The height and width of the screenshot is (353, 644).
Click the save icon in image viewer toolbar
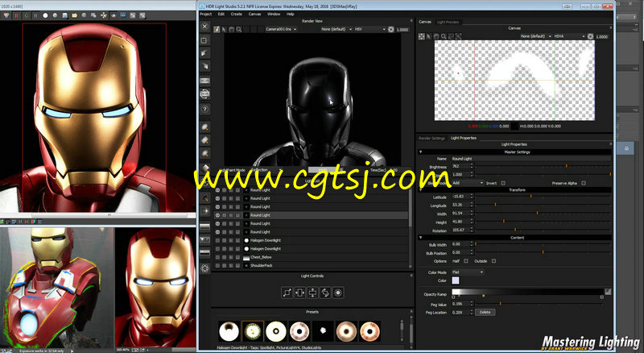pyautogui.click(x=65, y=15)
